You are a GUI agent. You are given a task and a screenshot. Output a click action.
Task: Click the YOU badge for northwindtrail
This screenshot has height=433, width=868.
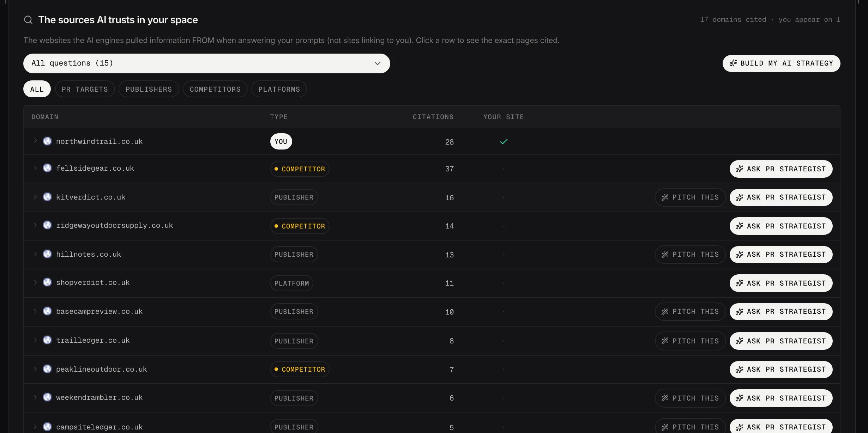click(x=281, y=141)
